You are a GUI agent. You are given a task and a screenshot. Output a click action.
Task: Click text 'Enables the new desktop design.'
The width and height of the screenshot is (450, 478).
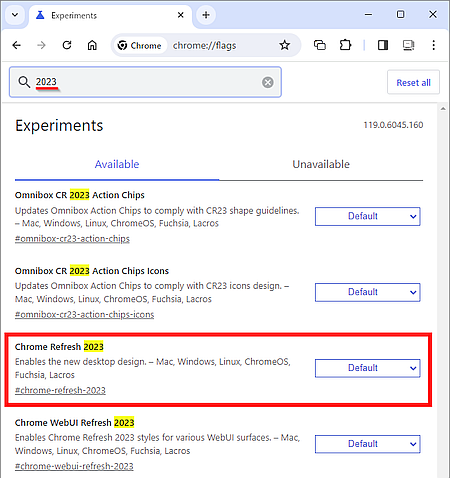(81, 362)
